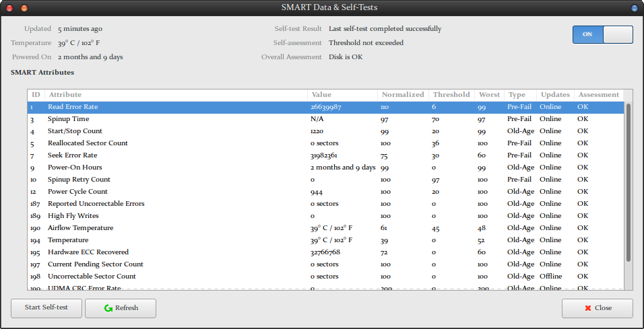
Task: Click 'Last self-test completed successfully' text
Action: pyautogui.click(x=385, y=29)
